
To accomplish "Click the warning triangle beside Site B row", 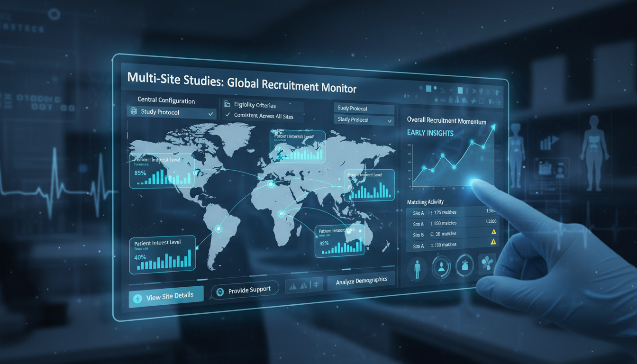I will 493,232.
